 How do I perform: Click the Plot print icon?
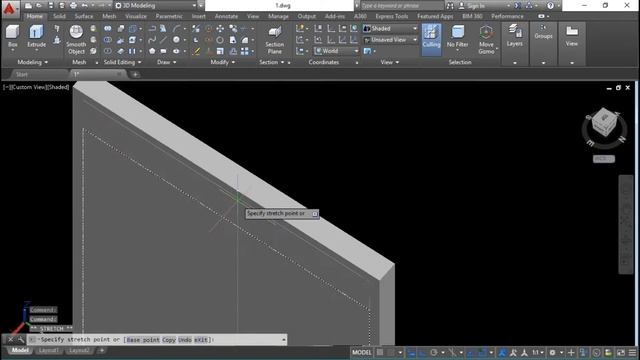pyautogui.click(x=73, y=6)
